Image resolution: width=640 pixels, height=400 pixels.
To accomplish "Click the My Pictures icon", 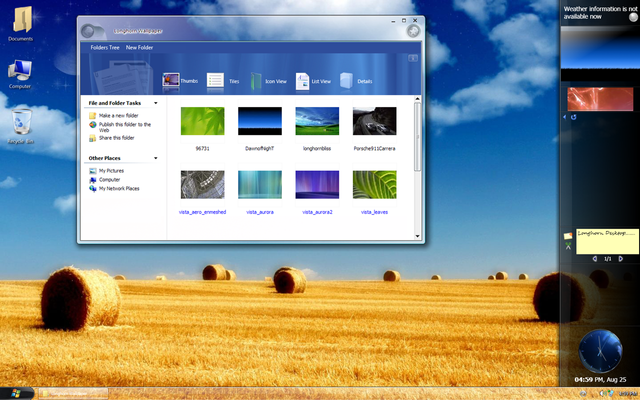I will click(93, 171).
